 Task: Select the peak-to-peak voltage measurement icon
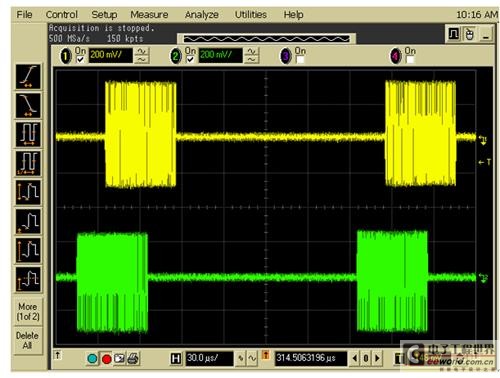tap(28, 192)
